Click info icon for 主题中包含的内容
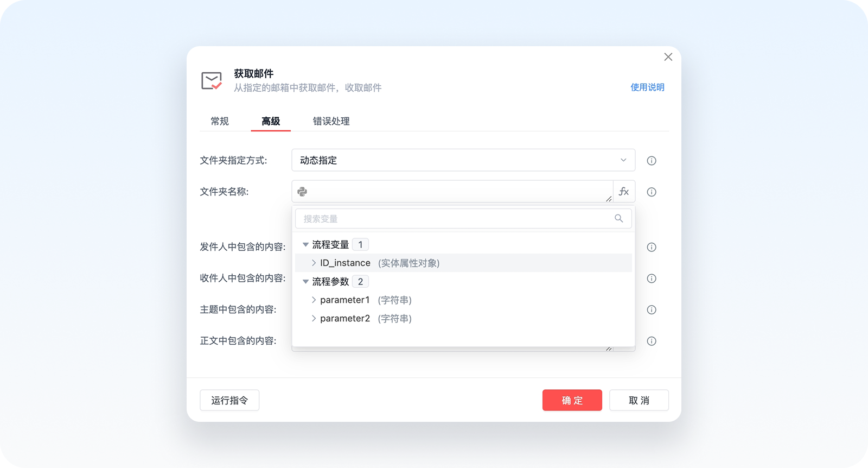Image resolution: width=868 pixels, height=468 pixels. pos(652,310)
